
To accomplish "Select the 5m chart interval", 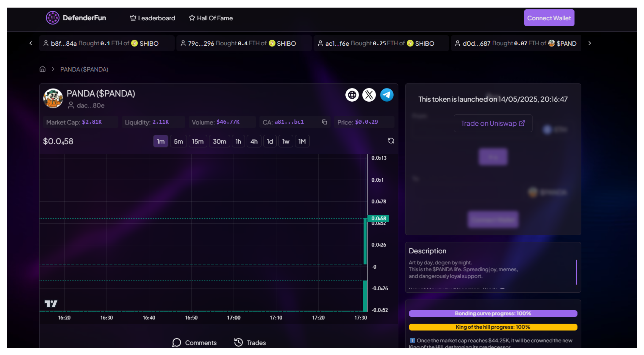I will click(178, 141).
